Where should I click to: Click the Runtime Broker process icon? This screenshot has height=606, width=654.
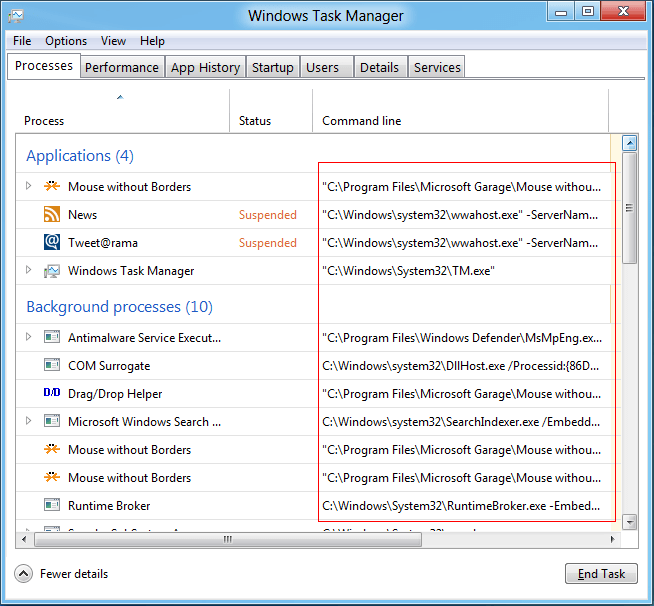[52, 505]
